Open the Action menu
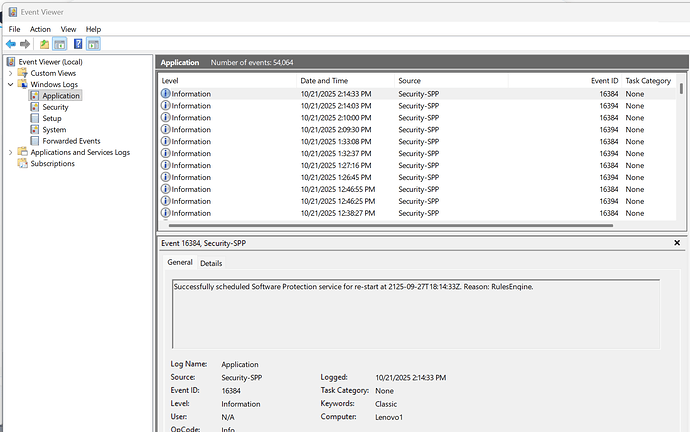Viewport: 690px width, 432px height. [40, 29]
